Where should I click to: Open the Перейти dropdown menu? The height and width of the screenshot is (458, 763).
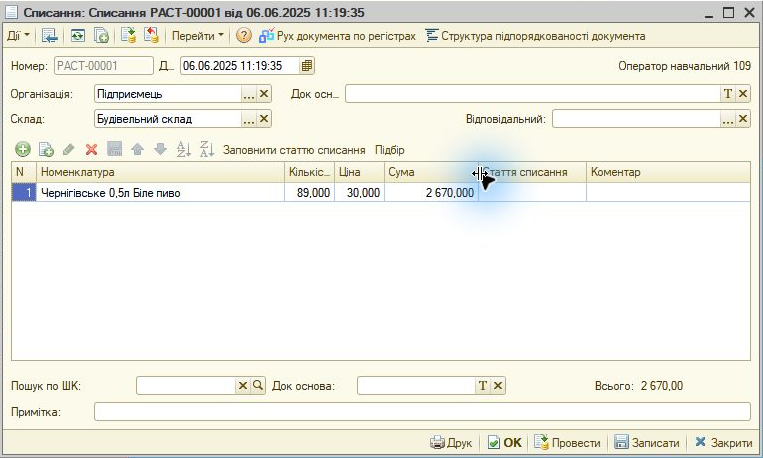(198, 36)
